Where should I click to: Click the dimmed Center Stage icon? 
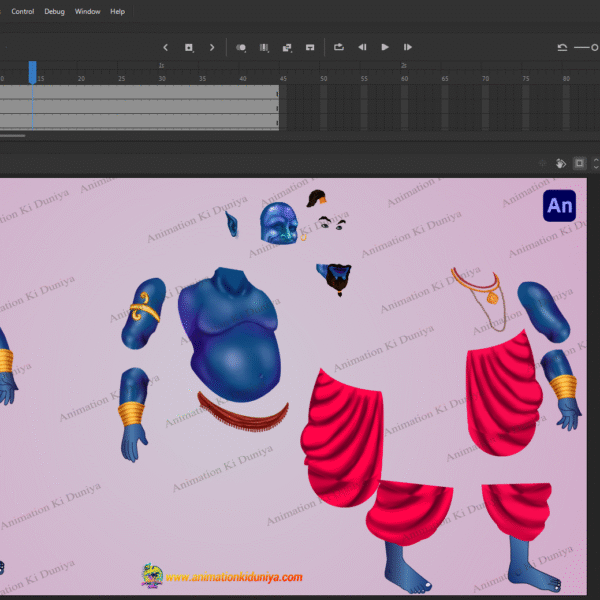542,163
